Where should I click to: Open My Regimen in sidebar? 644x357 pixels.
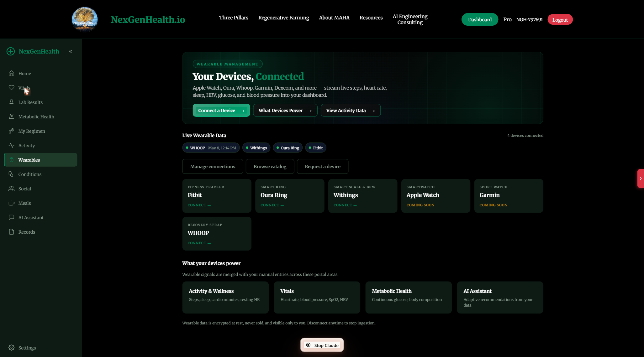(x=40, y=131)
